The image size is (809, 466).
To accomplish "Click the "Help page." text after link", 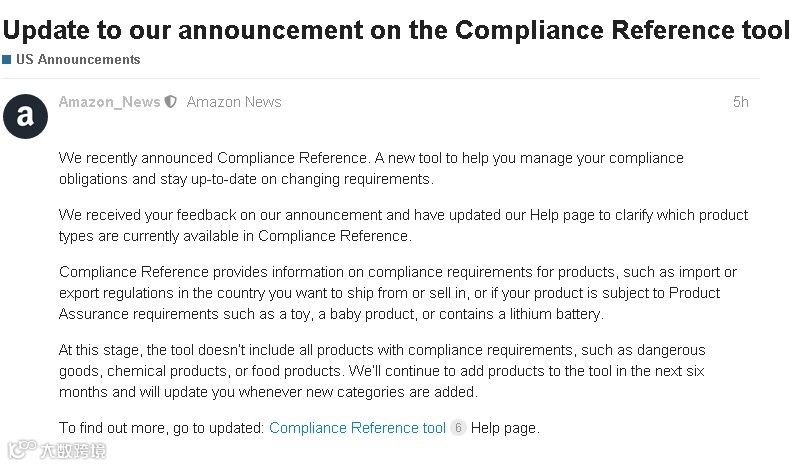I will pyautogui.click(x=505, y=428).
